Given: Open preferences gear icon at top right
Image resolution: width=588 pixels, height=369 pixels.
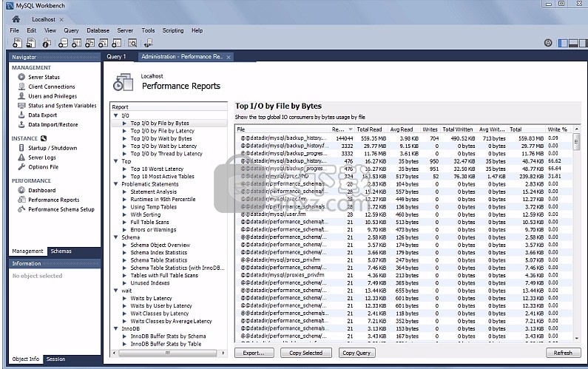Looking at the screenshot, I should tap(548, 43).
